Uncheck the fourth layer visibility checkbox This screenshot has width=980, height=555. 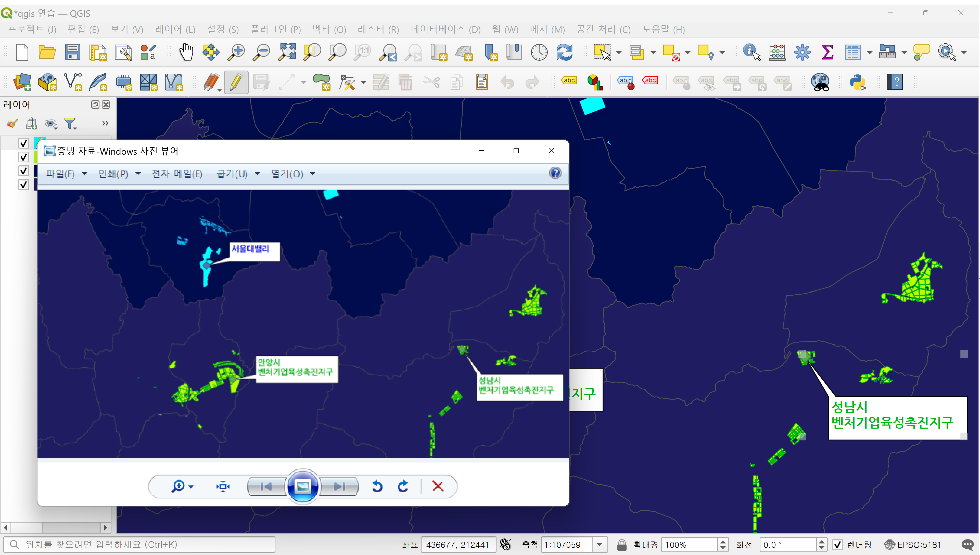click(x=24, y=184)
